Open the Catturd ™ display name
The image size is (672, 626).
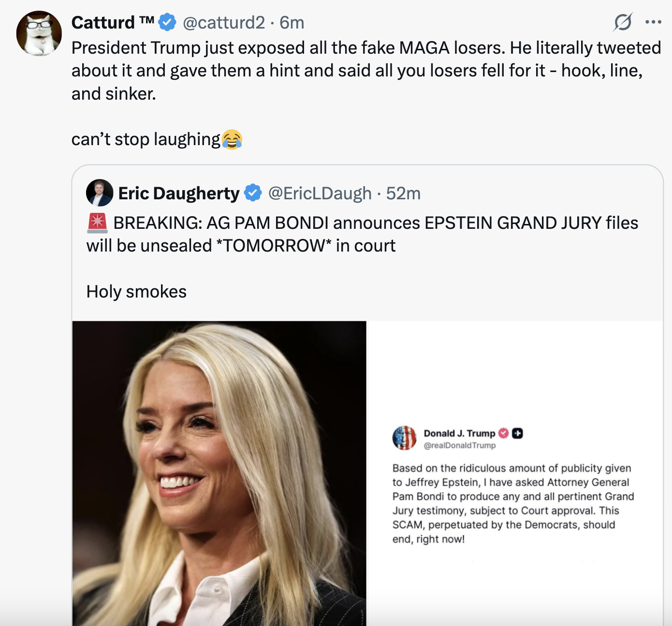point(112,22)
